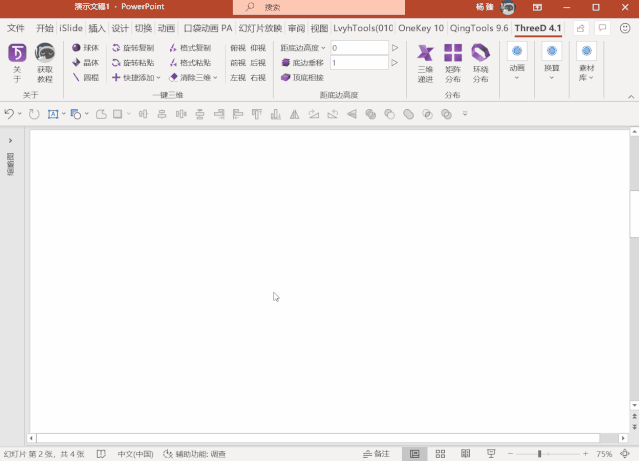This screenshot has height=461, width=639.
Task: Click play arrow beside height field 0
Action: pyautogui.click(x=395, y=48)
